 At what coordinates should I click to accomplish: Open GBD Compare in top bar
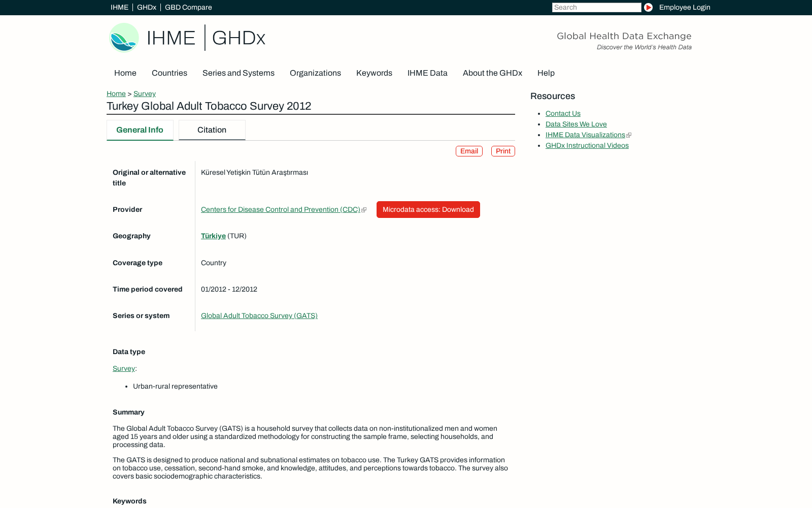pyautogui.click(x=188, y=7)
